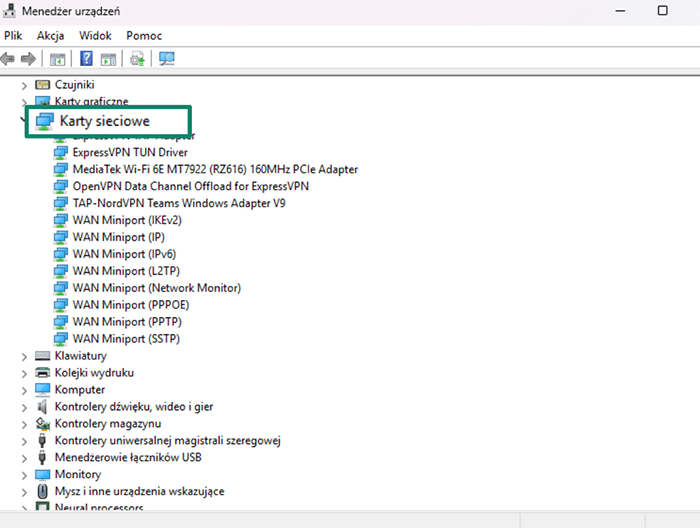Expand the Monitory category

tap(24, 475)
